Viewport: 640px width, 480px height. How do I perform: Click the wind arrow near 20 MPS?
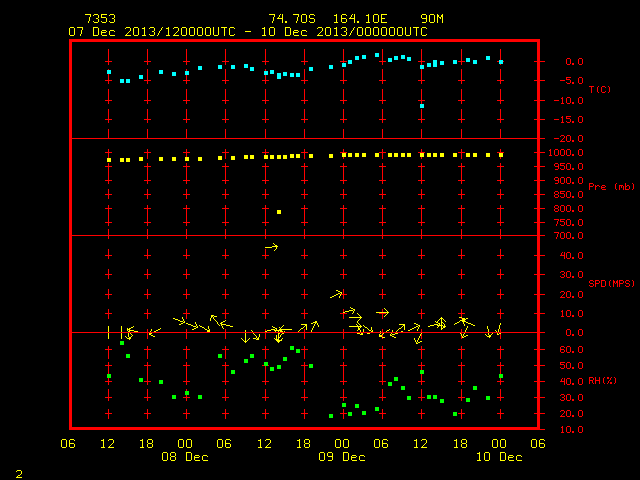coord(337,294)
